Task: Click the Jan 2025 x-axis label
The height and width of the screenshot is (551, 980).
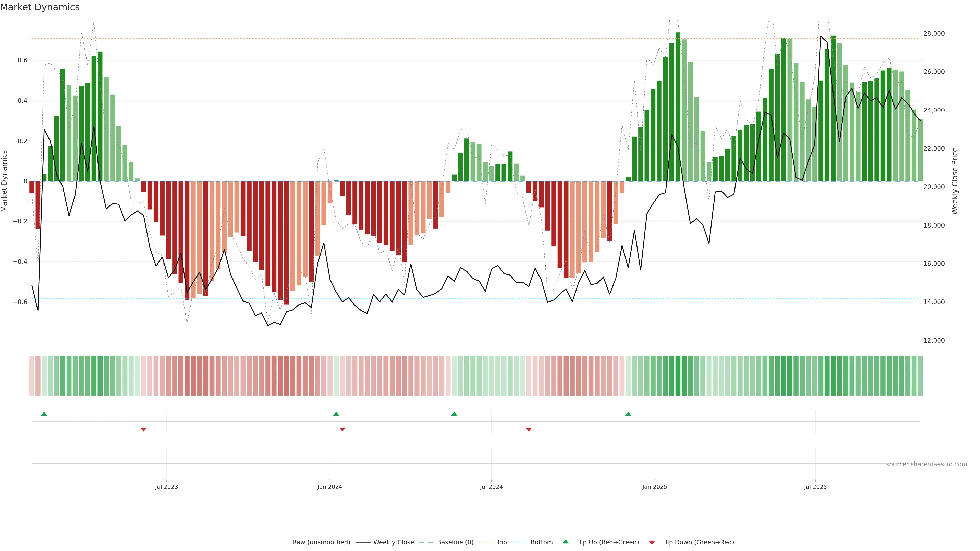Action: tap(654, 487)
